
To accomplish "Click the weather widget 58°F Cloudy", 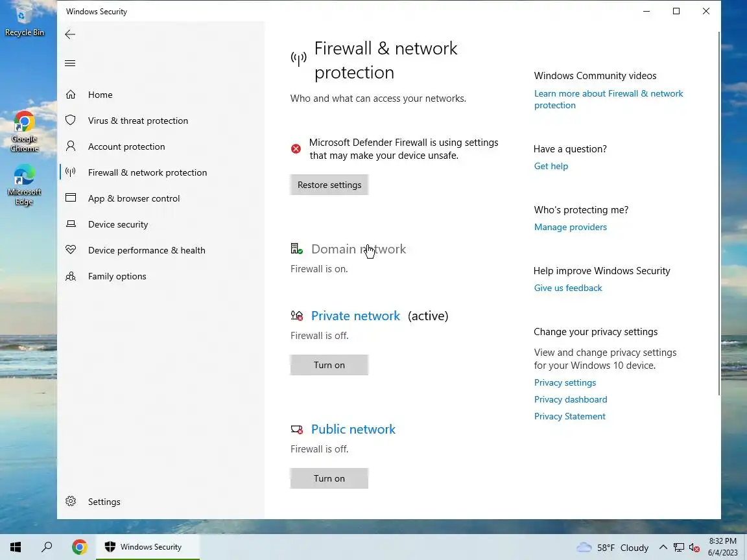I will click(612, 548).
